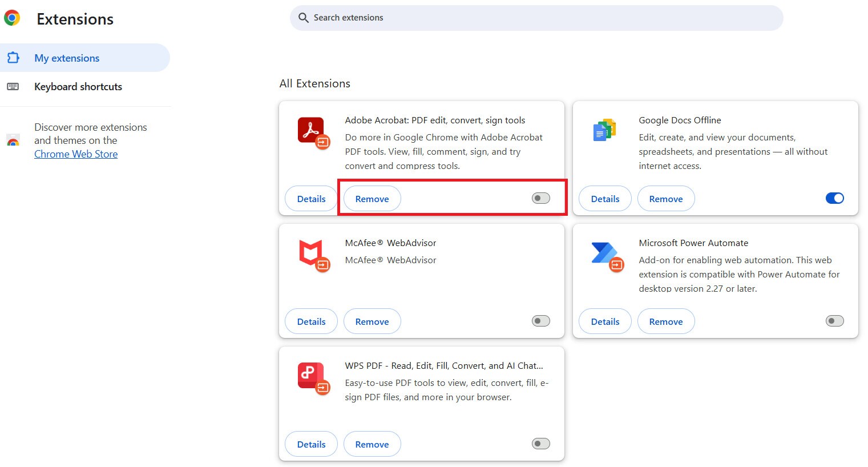Click the search magnifier icon
The height and width of the screenshot is (467, 868).
[303, 18]
